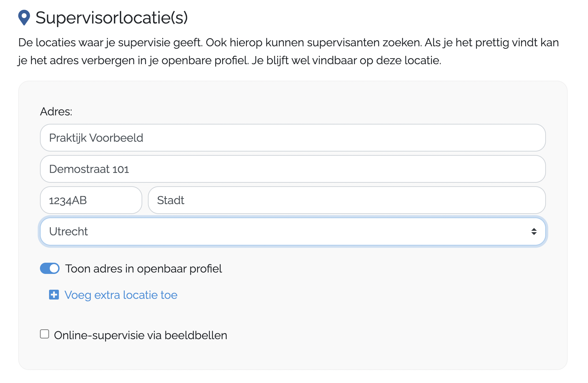This screenshot has width=588, height=383.
Task: Click the Stadt city input field
Action: (x=347, y=200)
